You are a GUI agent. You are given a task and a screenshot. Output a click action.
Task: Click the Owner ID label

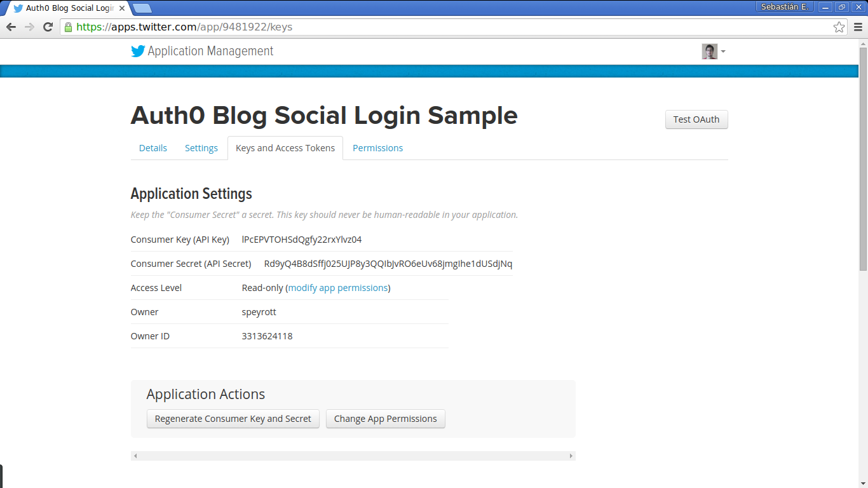(x=150, y=336)
